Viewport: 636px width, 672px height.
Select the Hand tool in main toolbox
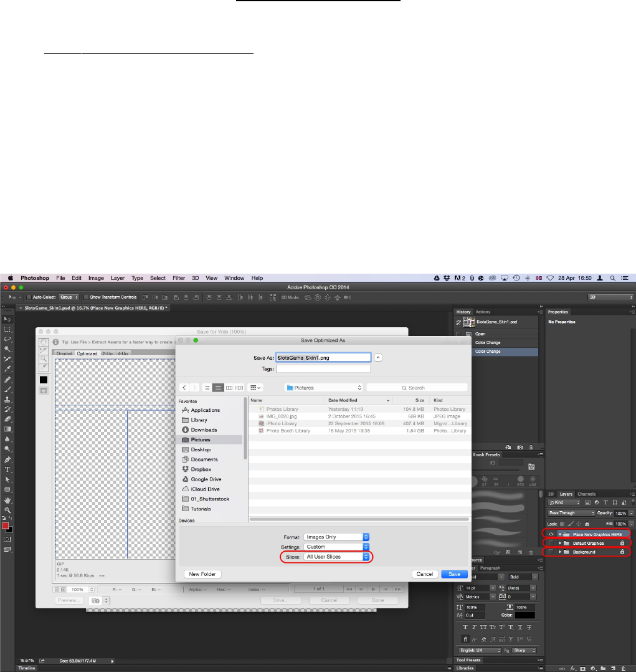[7, 500]
